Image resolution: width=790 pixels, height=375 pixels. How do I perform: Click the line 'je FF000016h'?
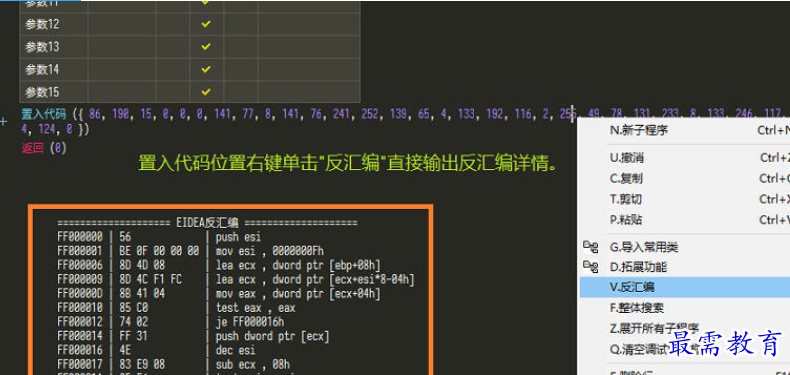pyautogui.click(x=250, y=322)
